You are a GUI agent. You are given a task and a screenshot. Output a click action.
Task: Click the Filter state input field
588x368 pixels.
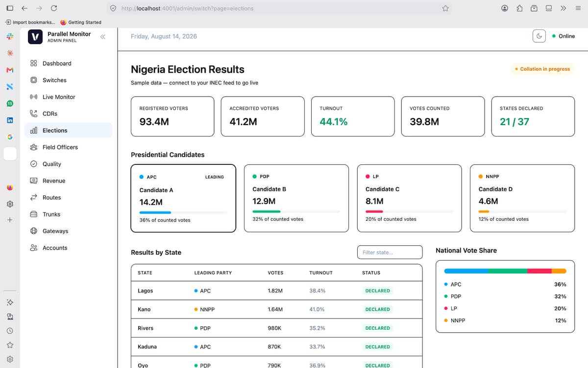(x=390, y=252)
